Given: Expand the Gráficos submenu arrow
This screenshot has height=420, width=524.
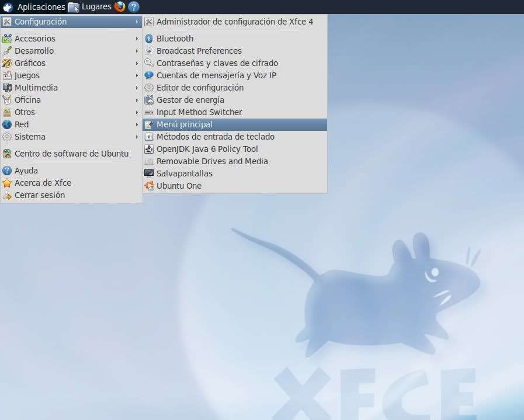Looking at the screenshot, I should point(137,63).
